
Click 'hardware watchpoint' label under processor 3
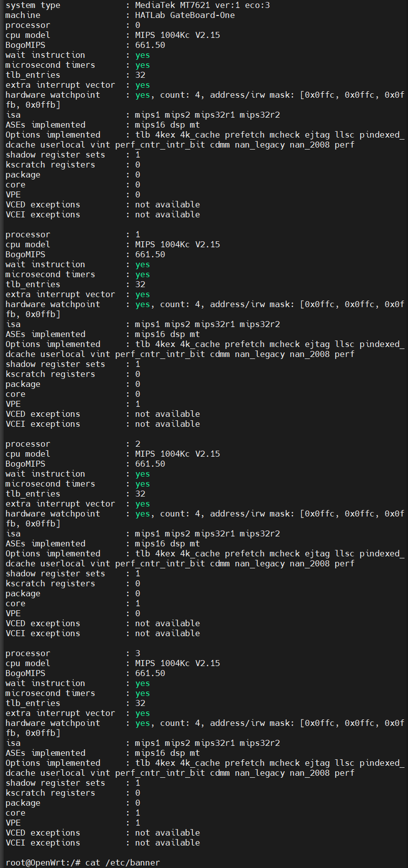[x=52, y=723]
